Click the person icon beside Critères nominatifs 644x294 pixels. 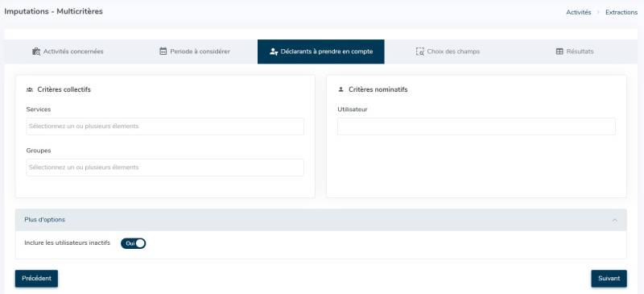(x=341, y=89)
